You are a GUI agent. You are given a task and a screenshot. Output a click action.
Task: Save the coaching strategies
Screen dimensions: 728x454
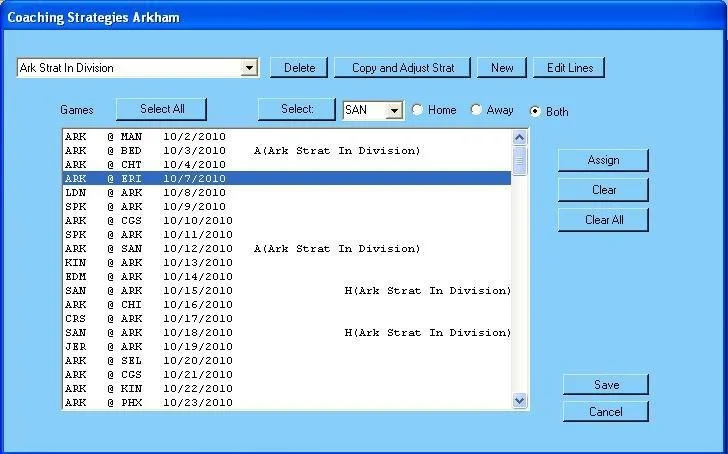click(606, 385)
